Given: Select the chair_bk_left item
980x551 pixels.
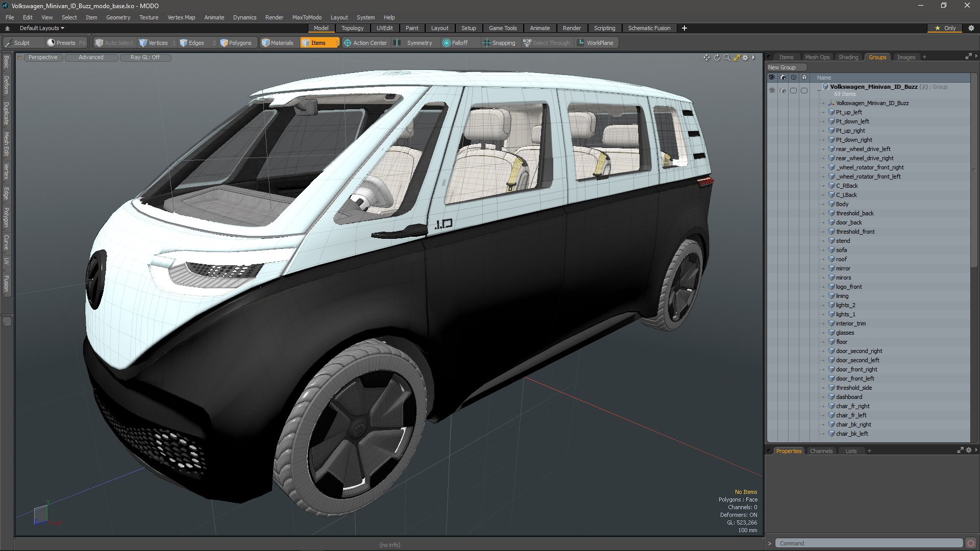Looking at the screenshot, I should (x=852, y=434).
